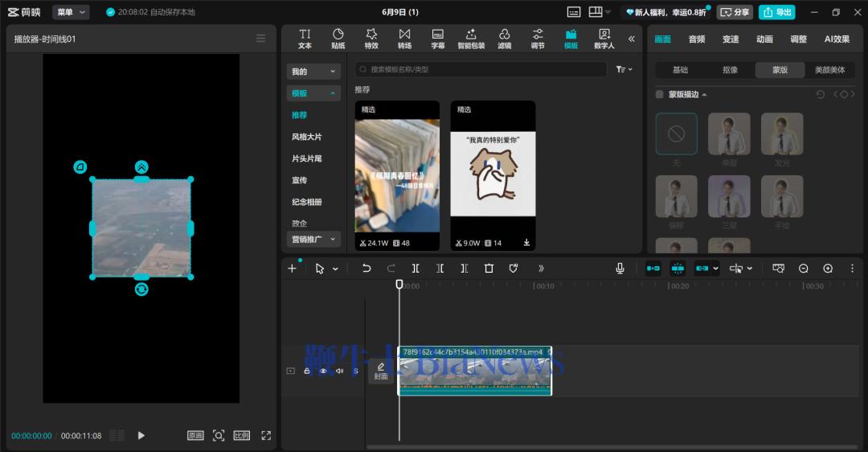Click the rotate handle below the preview clip
The height and width of the screenshot is (452, 868).
tap(141, 290)
